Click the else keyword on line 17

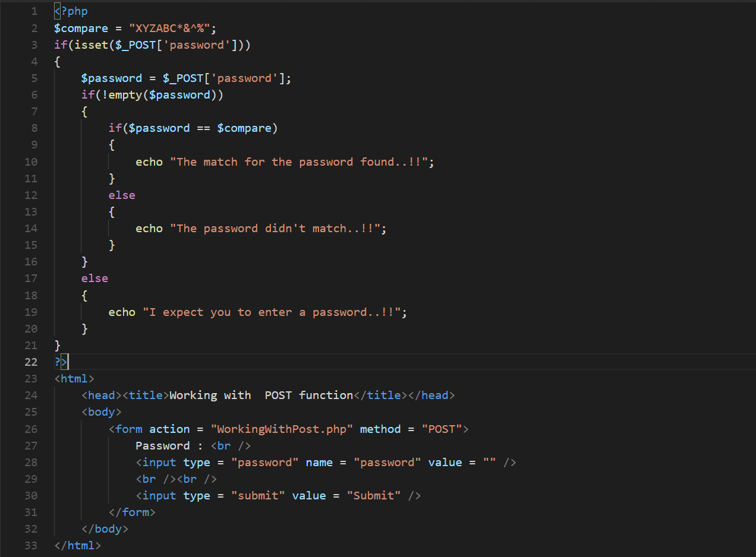tap(94, 278)
